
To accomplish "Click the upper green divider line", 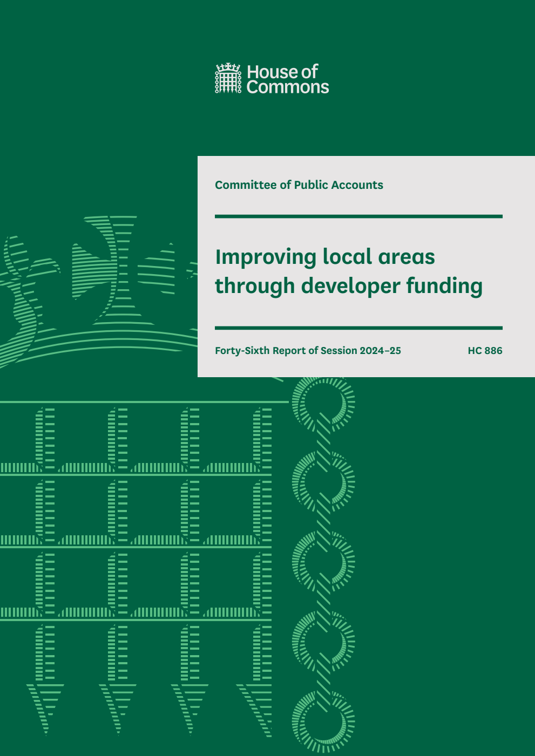I will click(x=358, y=216).
